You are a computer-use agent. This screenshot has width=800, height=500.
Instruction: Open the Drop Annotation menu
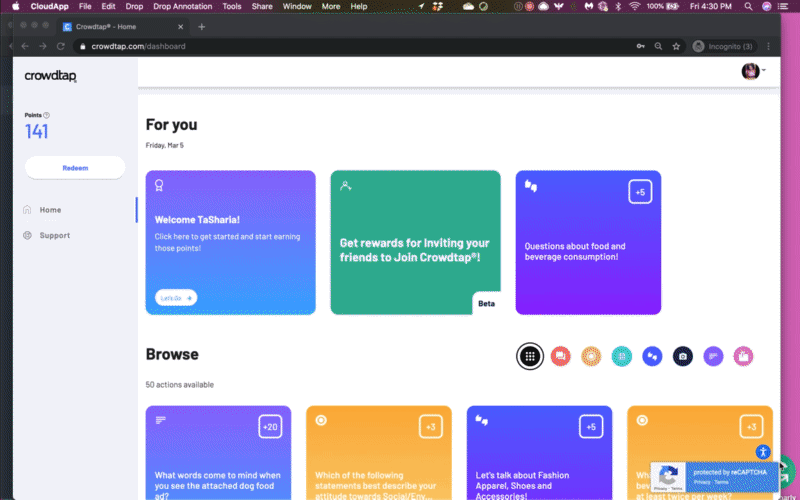point(183,6)
